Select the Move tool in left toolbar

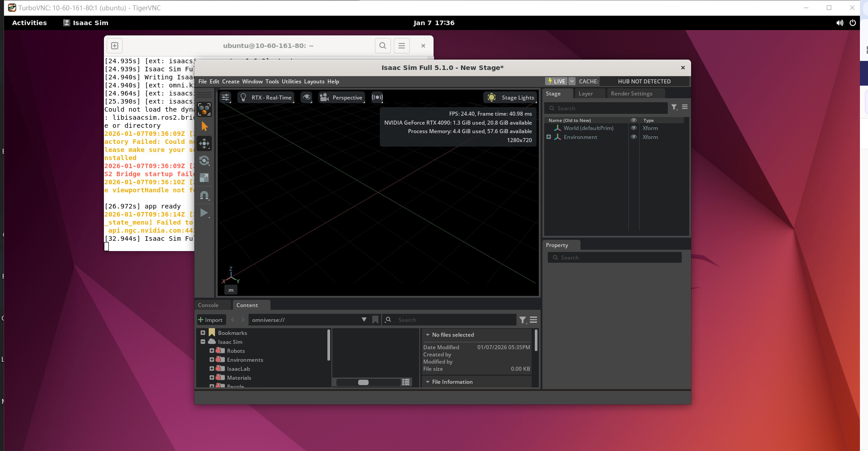point(204,143)
